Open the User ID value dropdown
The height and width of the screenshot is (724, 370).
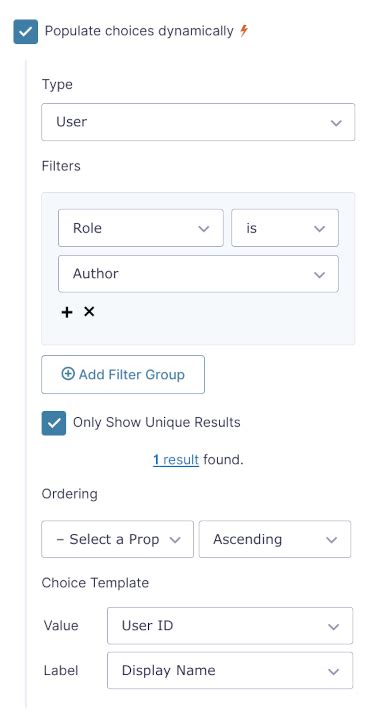(x=230, y=626)
